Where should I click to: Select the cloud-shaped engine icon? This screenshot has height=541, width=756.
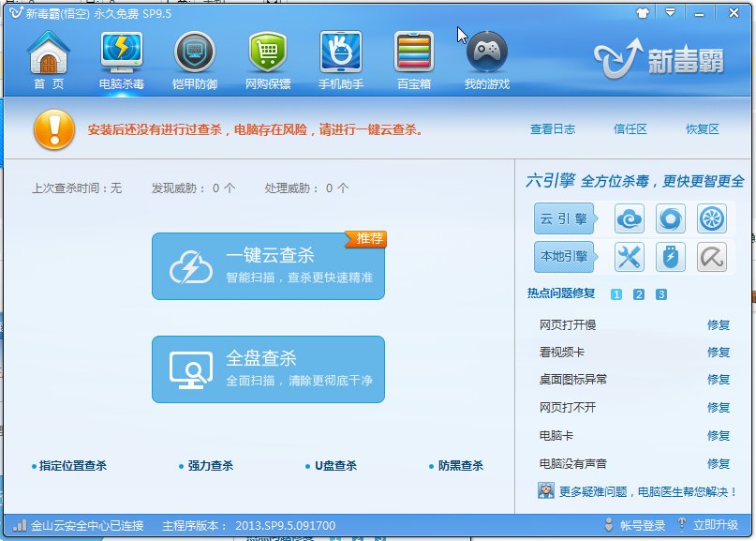tap(630, 218)
